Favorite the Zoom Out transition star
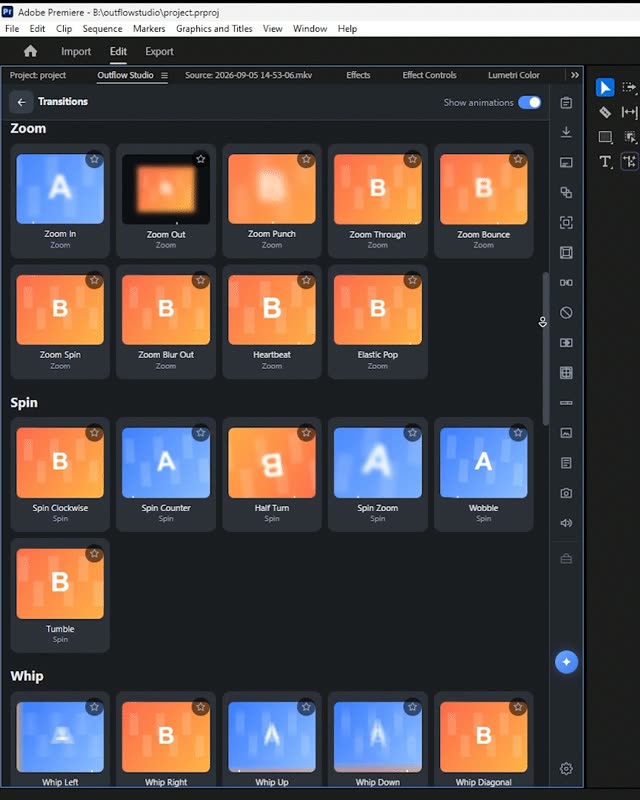Image resolution: width=640 pixels, height=800 pixels. coord(201,159)
